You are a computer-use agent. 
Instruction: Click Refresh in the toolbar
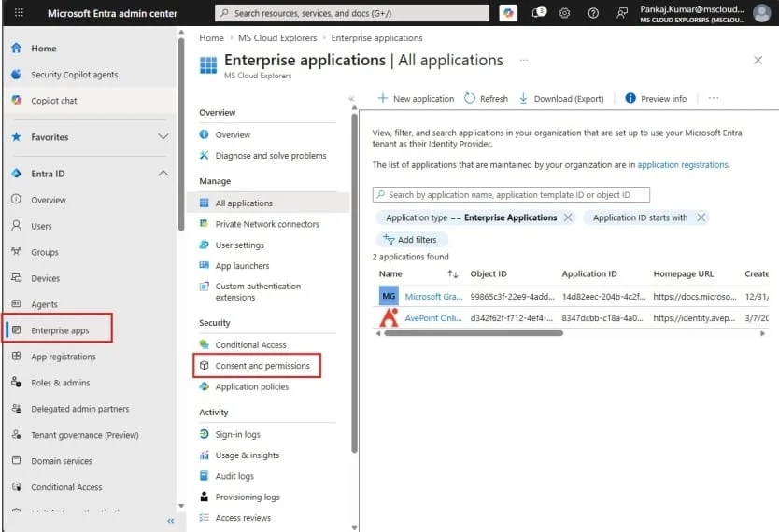[x=486, y=99]
